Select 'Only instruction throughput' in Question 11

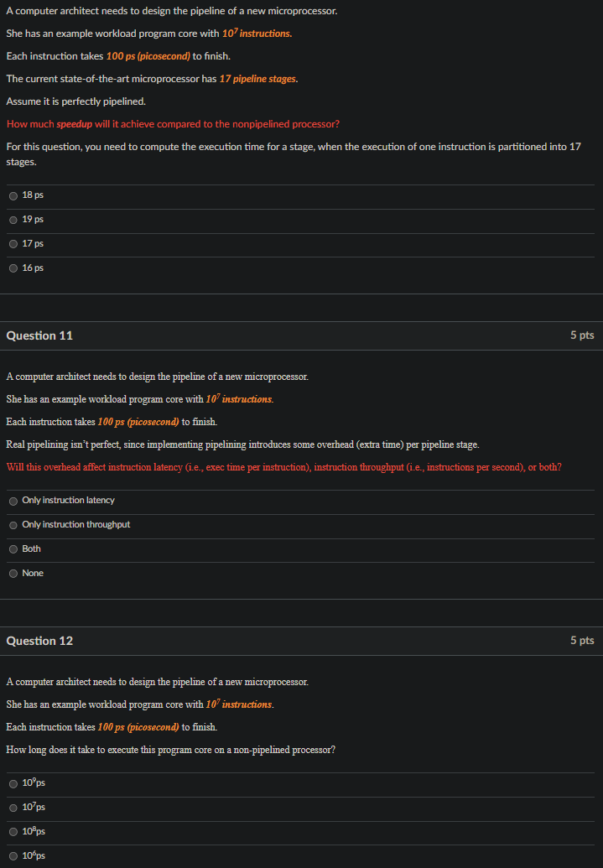pos(13,525)
